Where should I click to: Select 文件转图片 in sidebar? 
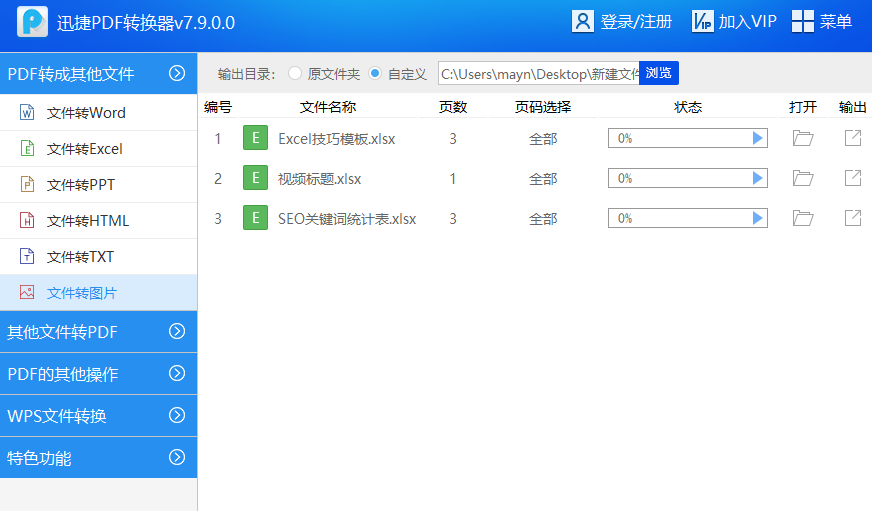[98, 292]
